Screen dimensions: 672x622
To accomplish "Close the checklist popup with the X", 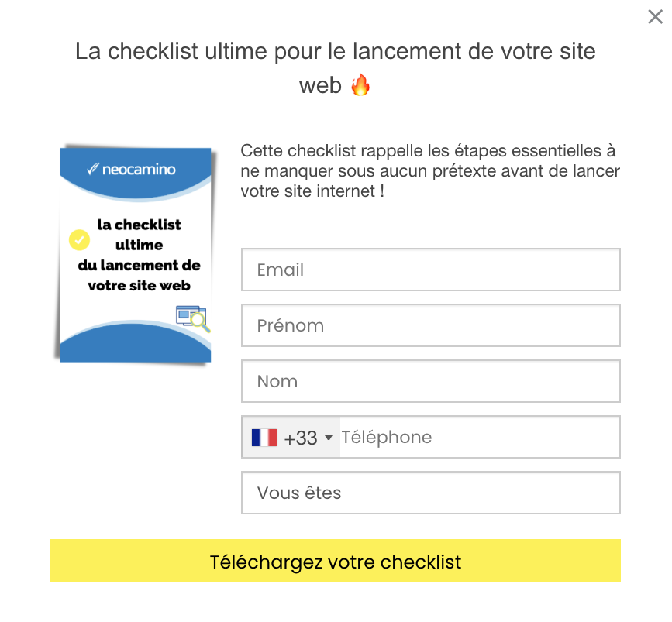I will [655, 17].
